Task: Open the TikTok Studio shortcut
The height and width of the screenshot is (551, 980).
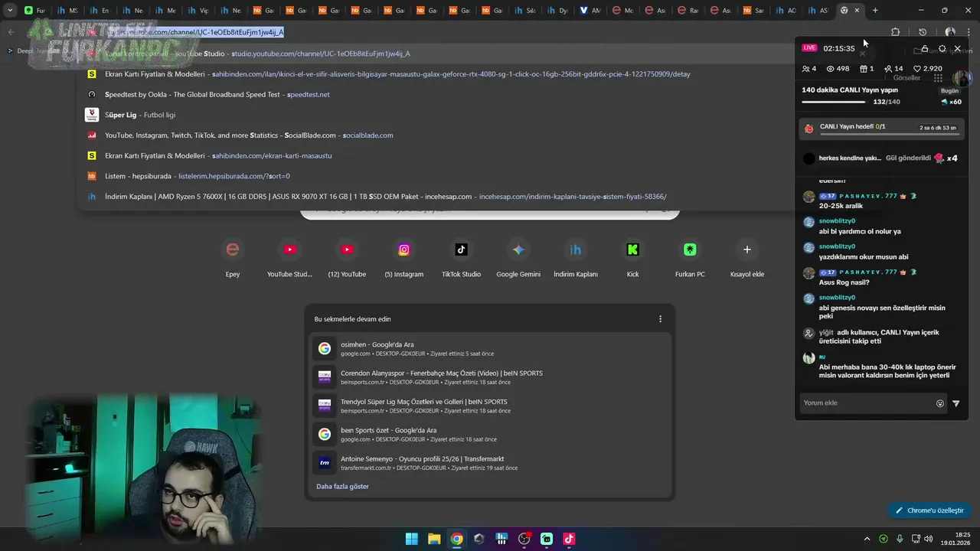Action: click(461, 258)
